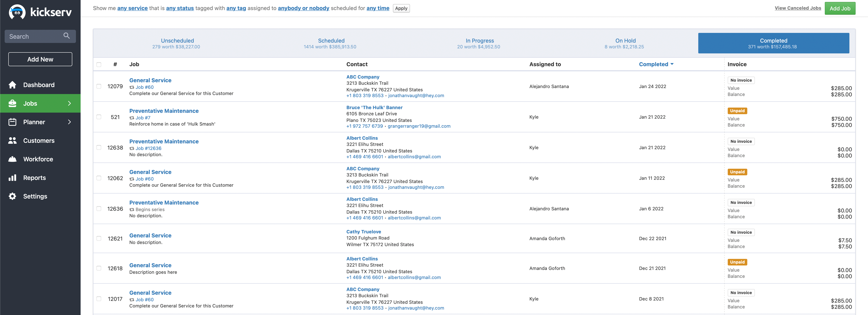The width and height of the screenshot is (868, 315).
Task: Click the Add New button
Action: tap(40, 59)
